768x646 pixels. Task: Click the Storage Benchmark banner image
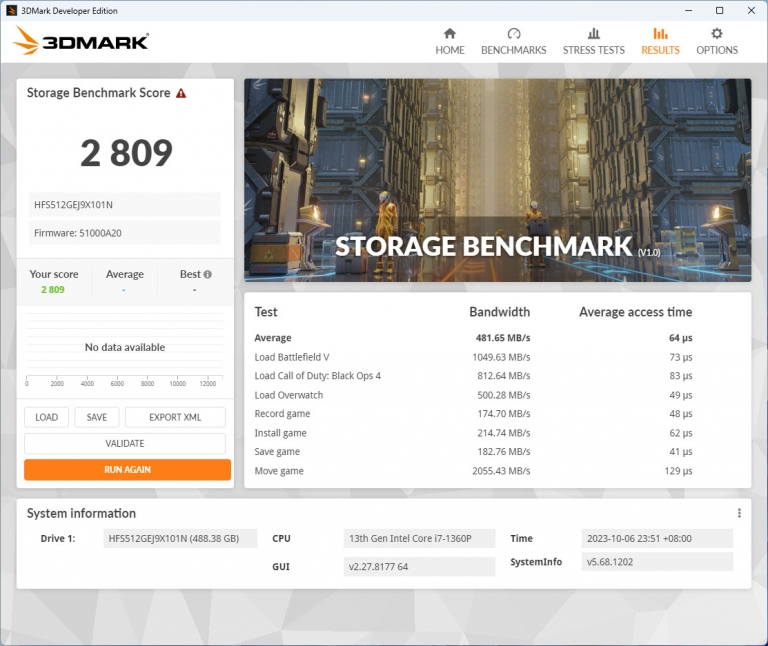pos(498,180)
